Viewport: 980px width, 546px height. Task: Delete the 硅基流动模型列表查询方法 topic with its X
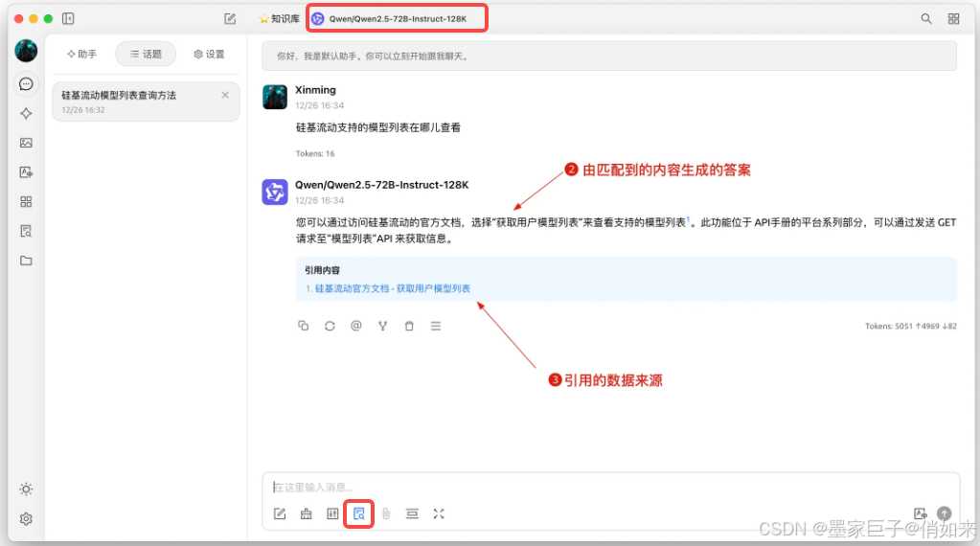(225, 95)
